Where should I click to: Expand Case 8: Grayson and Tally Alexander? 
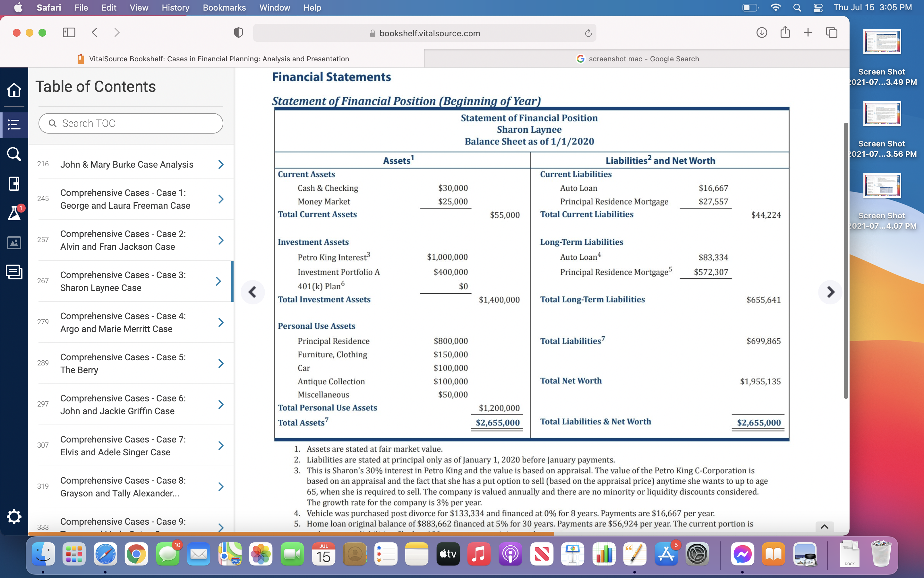coord(221,486)
